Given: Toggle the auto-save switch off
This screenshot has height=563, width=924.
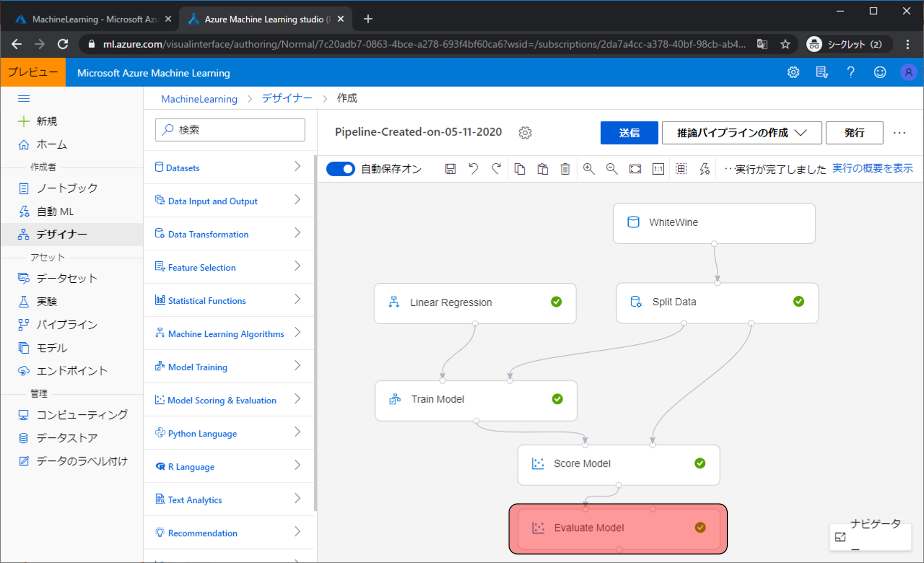Looking at the screenshot, I should (x=340, y=169).
